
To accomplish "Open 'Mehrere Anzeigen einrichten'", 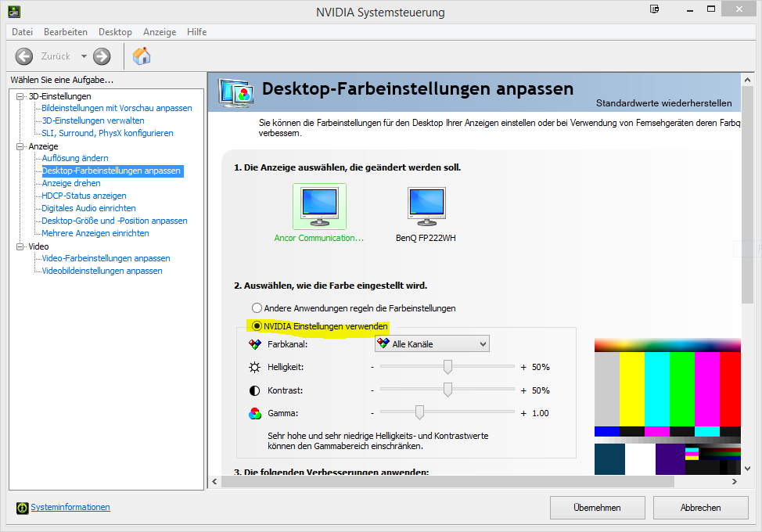I will click(x=95, y=233).
